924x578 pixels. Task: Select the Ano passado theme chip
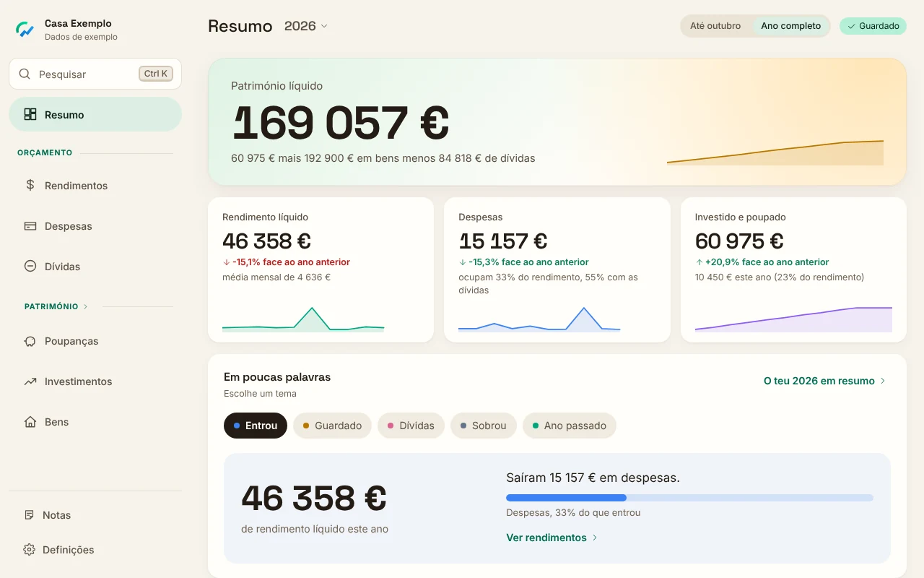[570, 426]
